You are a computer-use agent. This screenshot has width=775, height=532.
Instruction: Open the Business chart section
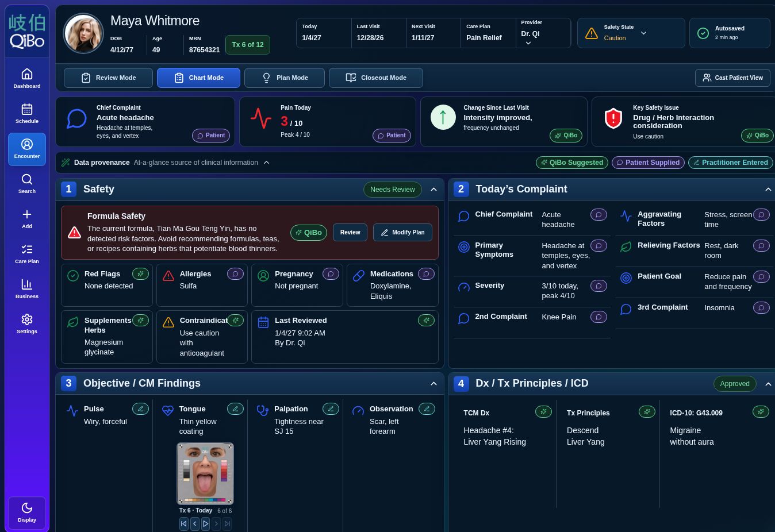coord(27,289)
